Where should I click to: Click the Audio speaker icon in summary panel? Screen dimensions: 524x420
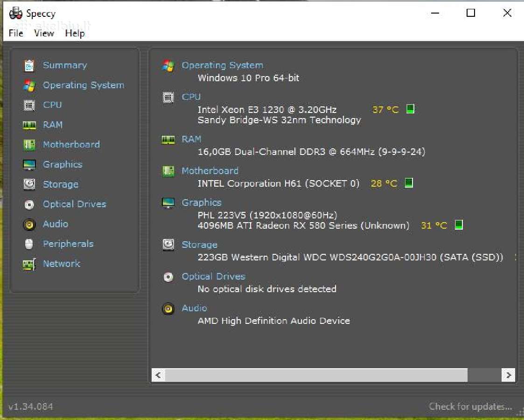coord(168,309)
